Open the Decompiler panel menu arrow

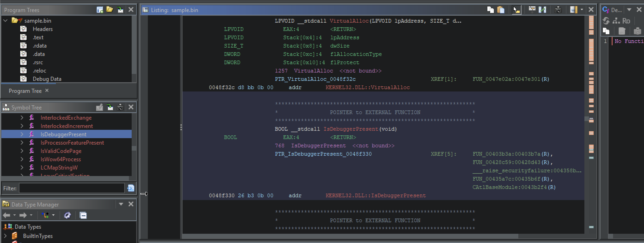pos(629,10)
